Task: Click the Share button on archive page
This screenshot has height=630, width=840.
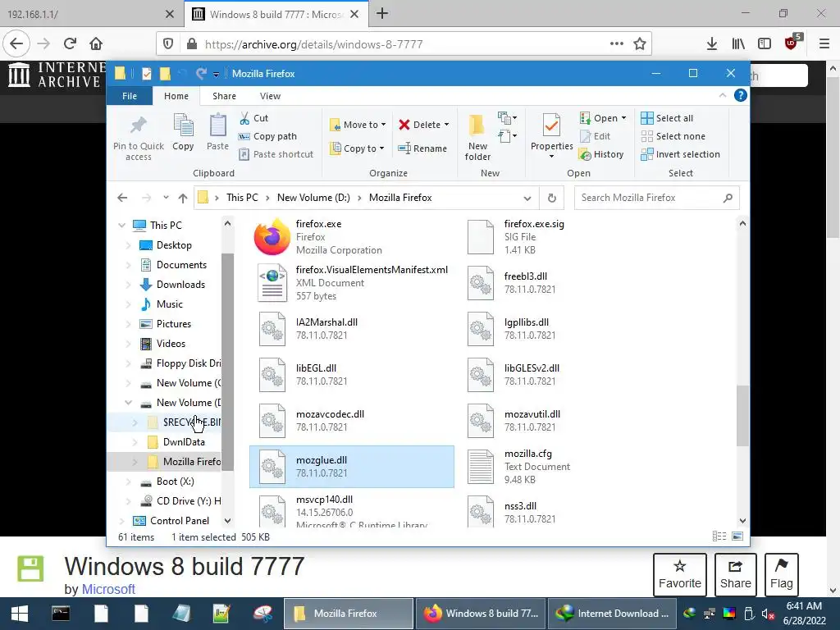Action: point(736,574)
